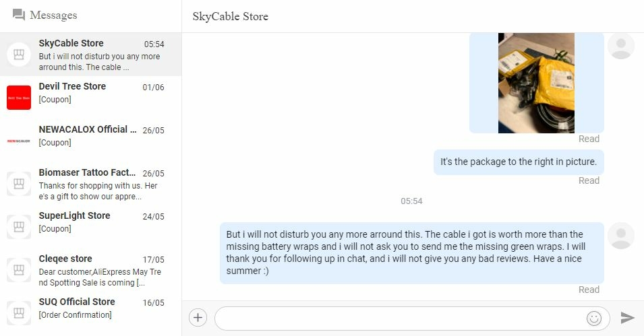Open Biomaser Tattoo Factory message thread

click(91, 184)
